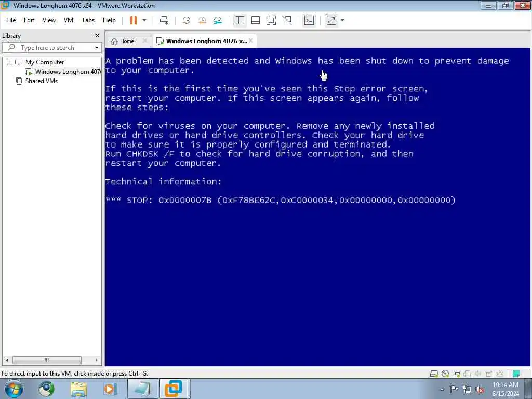Click the stretch guest display icon
532x399 pixels.
tap(331, 20)
